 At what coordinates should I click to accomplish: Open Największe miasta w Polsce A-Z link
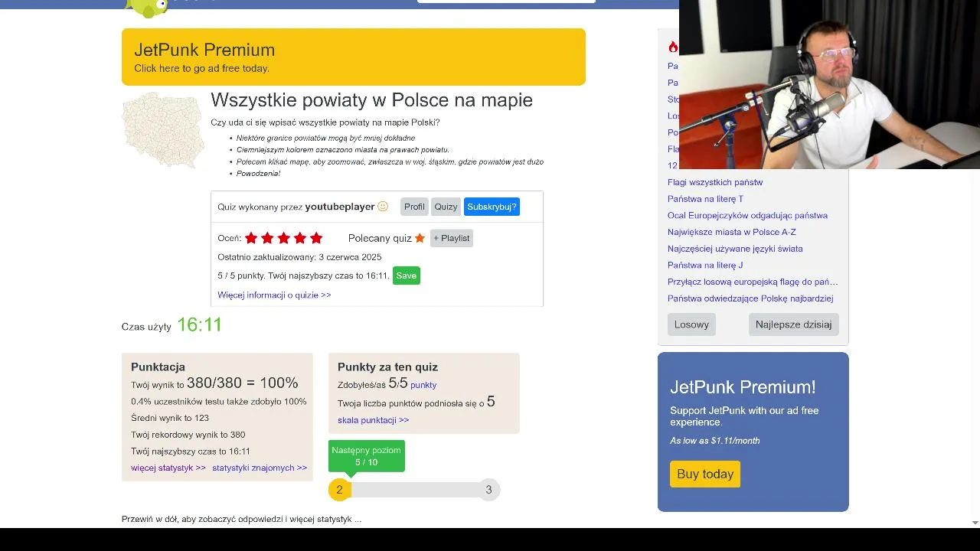point(732,232)
